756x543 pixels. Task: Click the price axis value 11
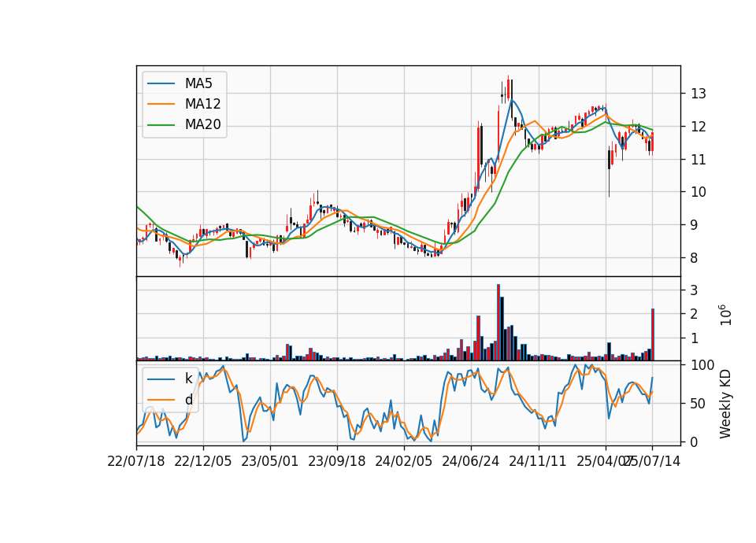[x=699, y=160]
